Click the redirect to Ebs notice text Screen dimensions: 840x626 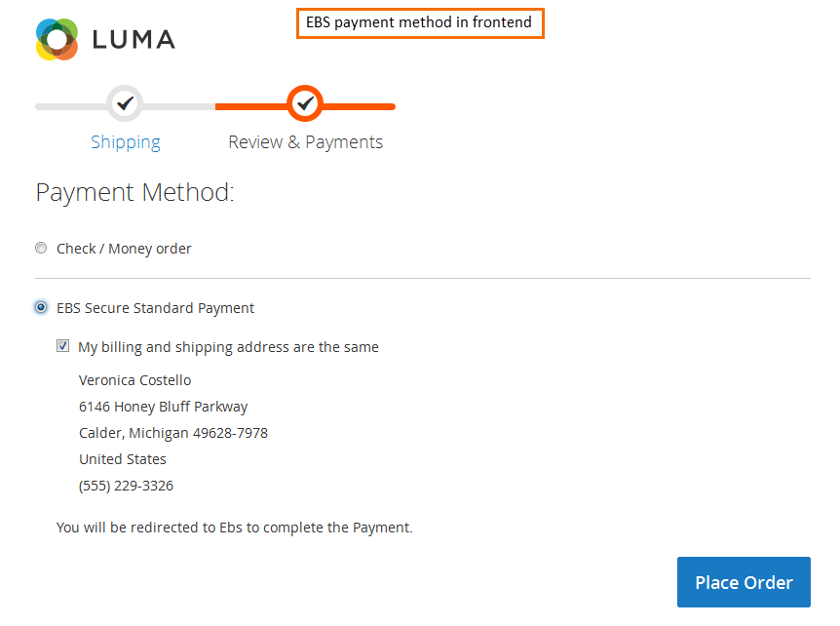[x=234, y=528]
